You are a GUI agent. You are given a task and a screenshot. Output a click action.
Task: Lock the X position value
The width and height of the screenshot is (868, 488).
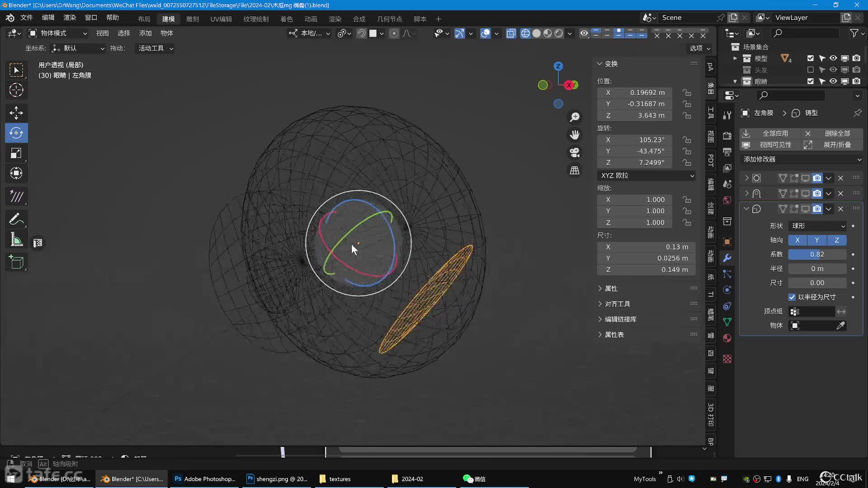point(687,93)
